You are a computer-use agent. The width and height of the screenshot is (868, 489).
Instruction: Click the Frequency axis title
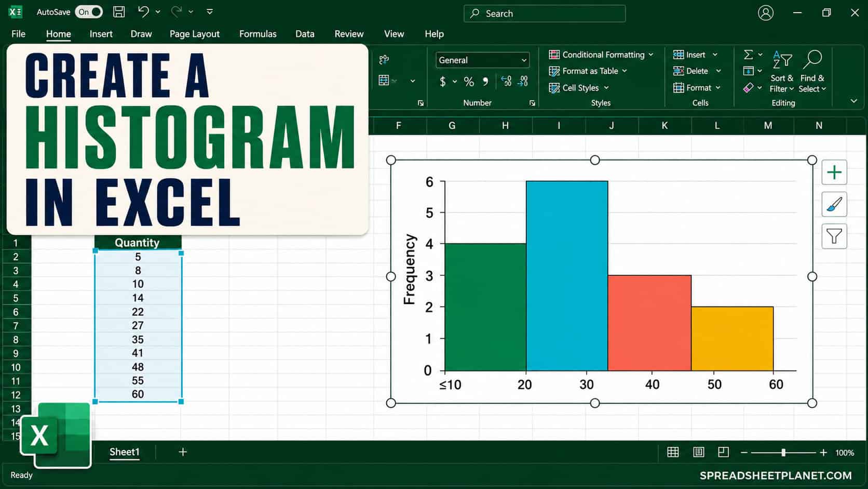(410, 269)
